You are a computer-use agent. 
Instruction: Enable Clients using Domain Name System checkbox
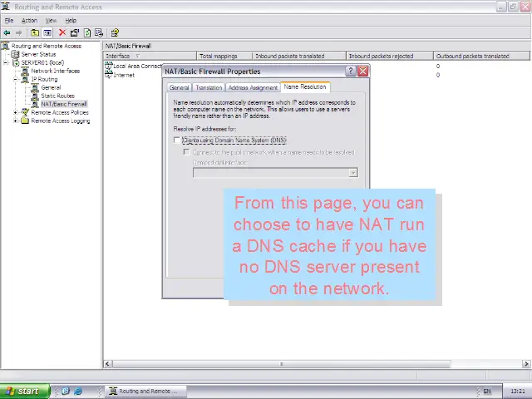pos(177,140)
